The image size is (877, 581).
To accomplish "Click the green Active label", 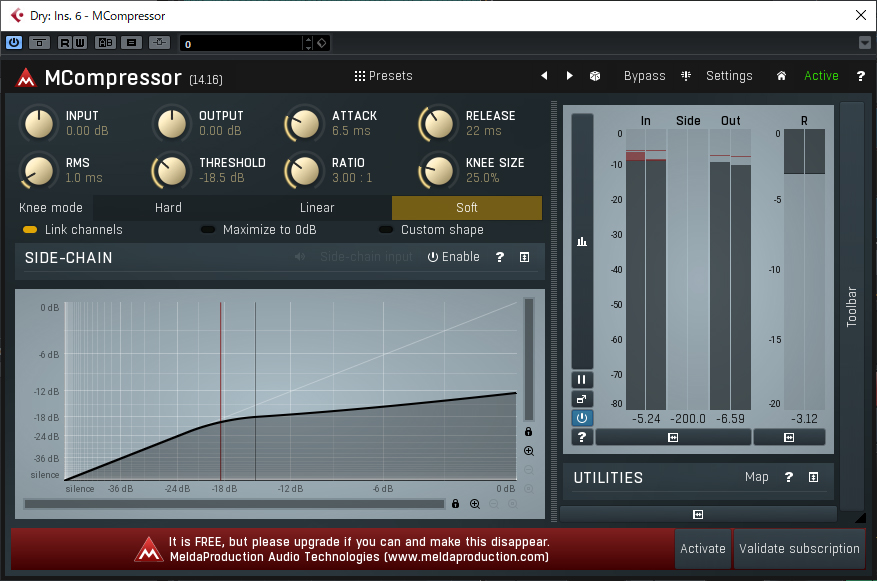I will pyautogui.click(x=821, y=75).
